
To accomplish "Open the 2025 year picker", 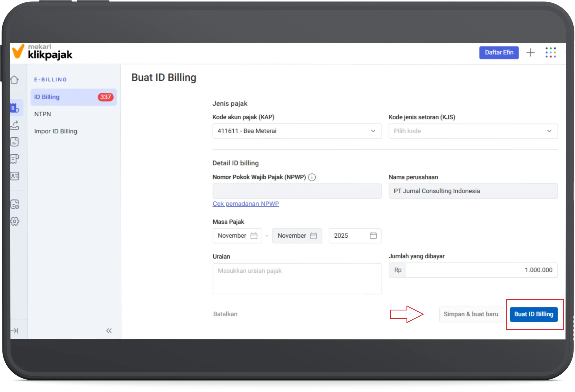I will point(355,236).
